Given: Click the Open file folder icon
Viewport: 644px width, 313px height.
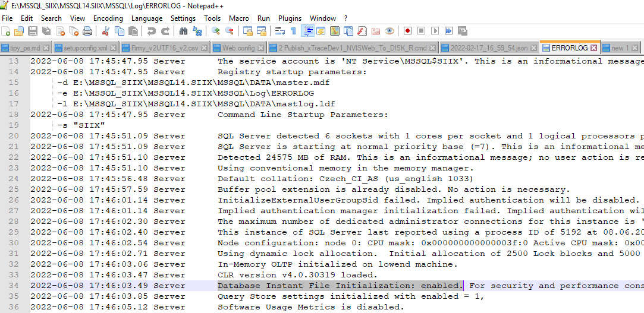Looking at the screenshot, I should click(x=19, y=31).
